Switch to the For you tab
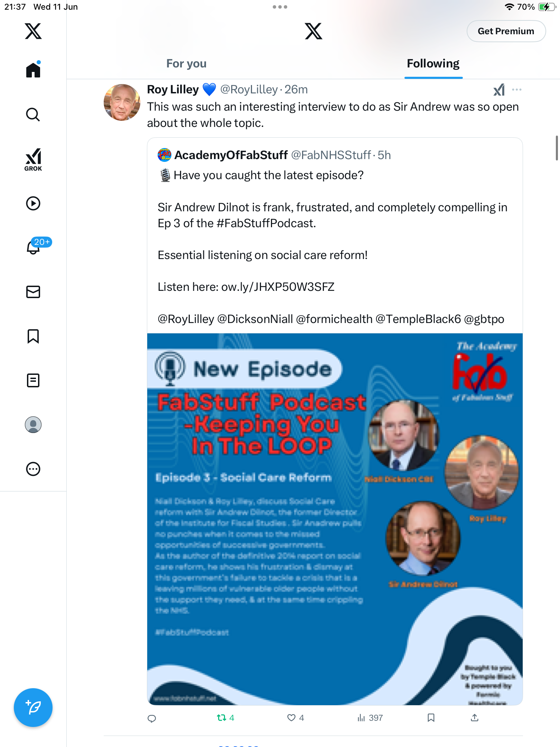This screenshot has height=747, width=560. 186,64
